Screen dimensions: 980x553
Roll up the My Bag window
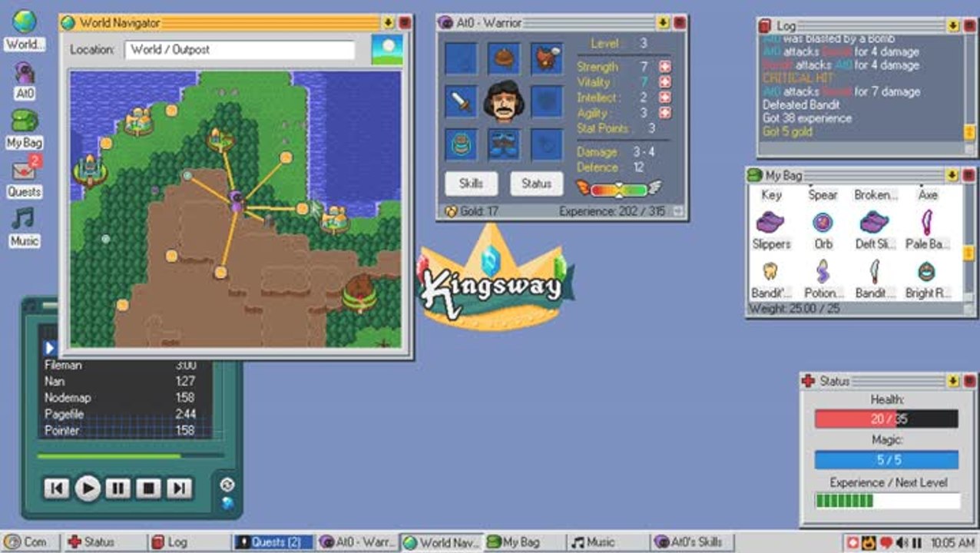coord(952,175)
